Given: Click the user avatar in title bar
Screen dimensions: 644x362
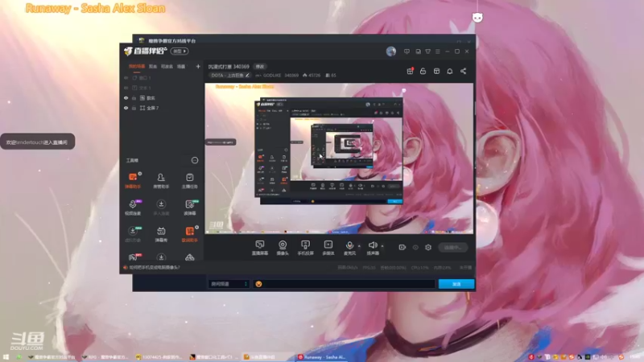Looking at the screenshot, I should tap(391, 51).
